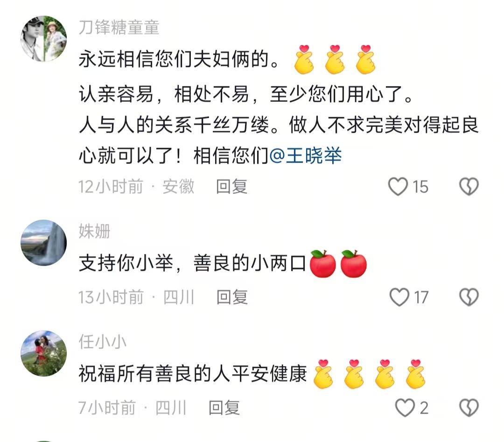Like 任小小's comment with 2 likes
Viewport: 504px width, 442px height.
[x=405, y=407]
